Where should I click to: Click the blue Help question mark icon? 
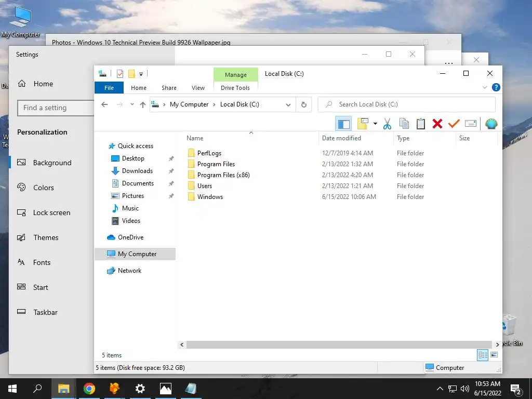point(496,87)
